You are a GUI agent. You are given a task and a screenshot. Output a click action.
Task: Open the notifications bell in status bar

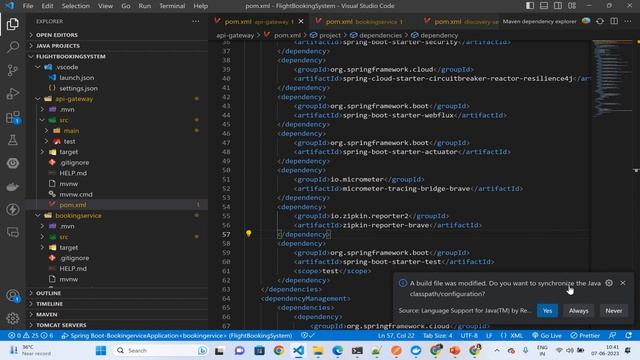629,336
